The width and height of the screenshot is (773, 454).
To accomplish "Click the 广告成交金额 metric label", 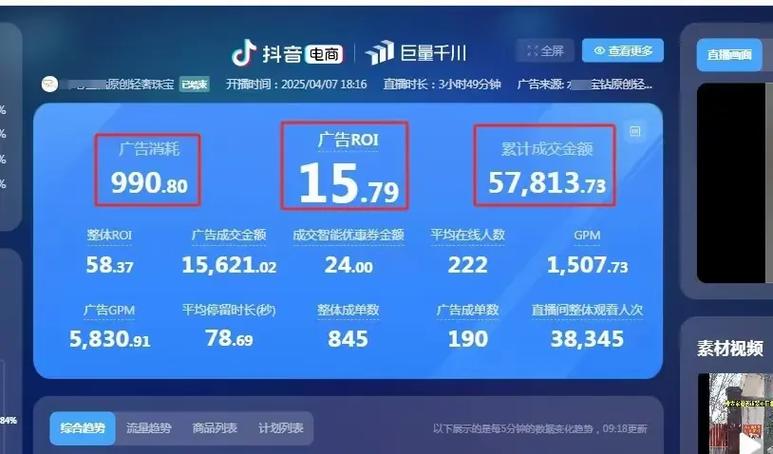I will 229,235.
